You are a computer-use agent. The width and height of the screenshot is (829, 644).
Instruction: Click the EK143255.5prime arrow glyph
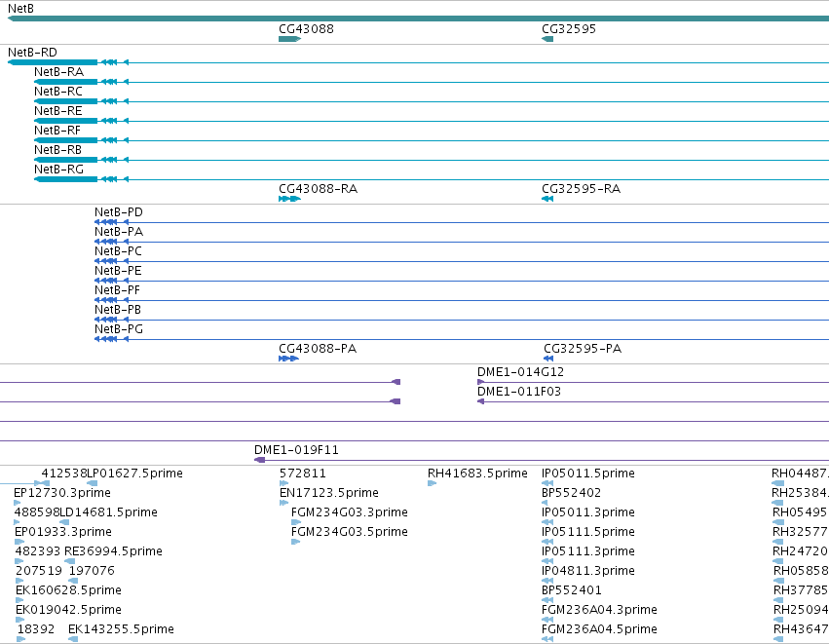73,639
